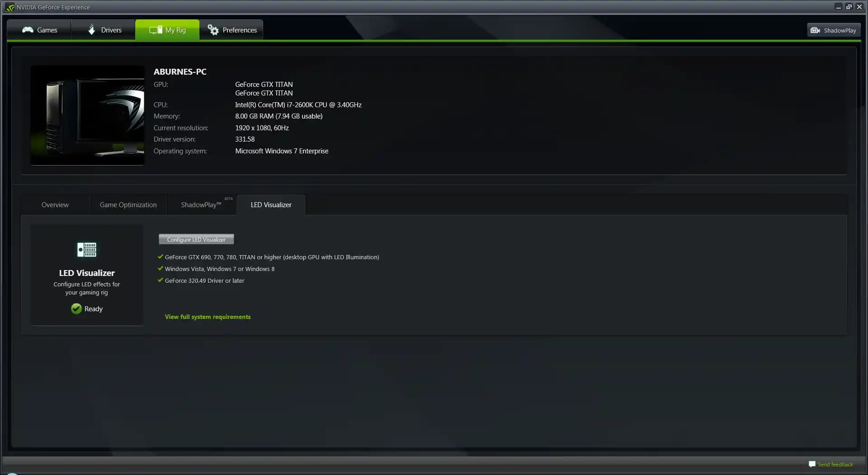Click the LED Visualizer grid icon

click(87, 250)
